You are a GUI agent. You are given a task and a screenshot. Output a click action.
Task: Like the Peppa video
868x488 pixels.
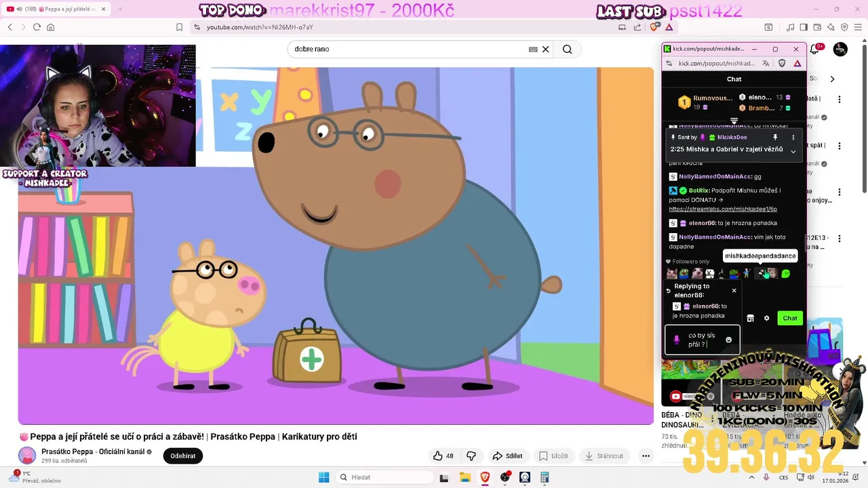tap(443, 456)
